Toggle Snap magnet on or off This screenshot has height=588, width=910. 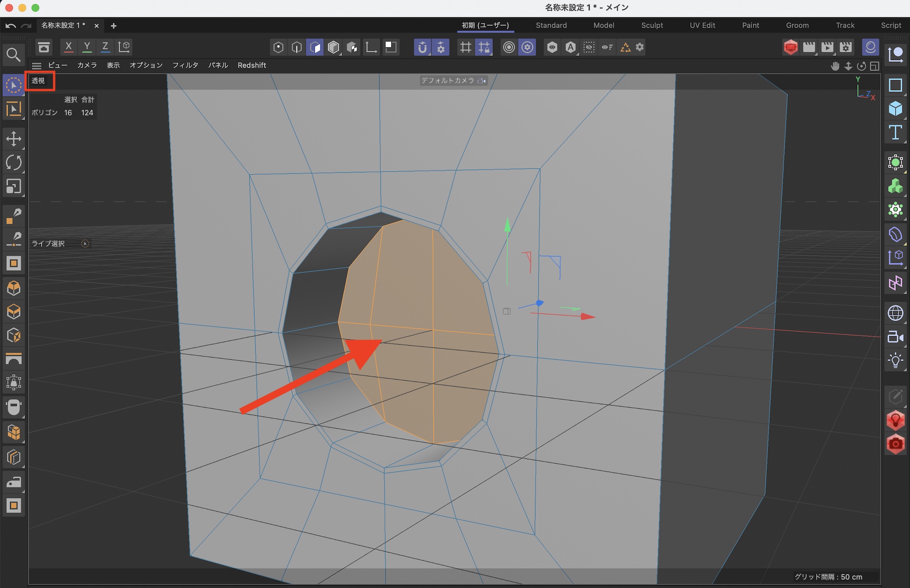(422, 47)
